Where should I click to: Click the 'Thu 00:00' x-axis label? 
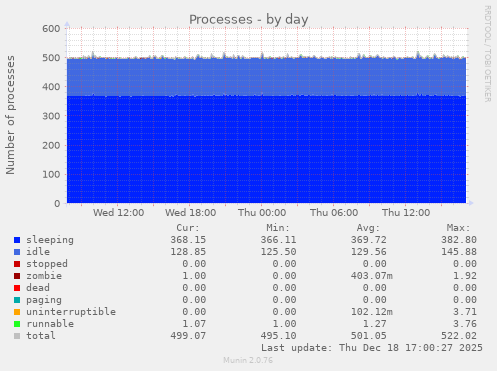click(262, 213)
